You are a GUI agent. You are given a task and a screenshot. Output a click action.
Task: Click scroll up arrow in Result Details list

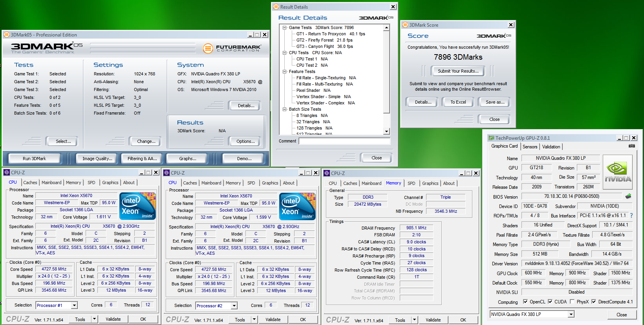(386, 27)
